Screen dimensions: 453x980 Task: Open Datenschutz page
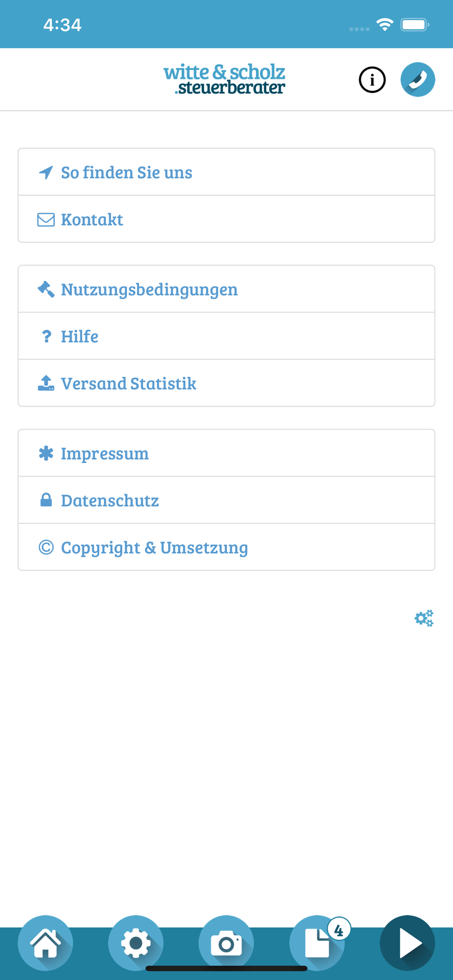tap(226, 500)
